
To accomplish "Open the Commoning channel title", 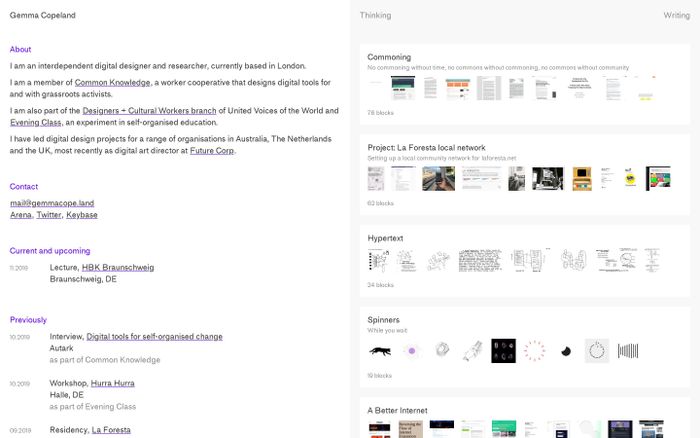I will click(389, 57).
